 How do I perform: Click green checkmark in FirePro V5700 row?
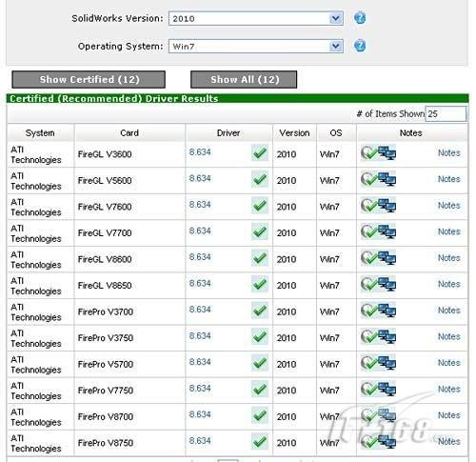tap(260, 363)
